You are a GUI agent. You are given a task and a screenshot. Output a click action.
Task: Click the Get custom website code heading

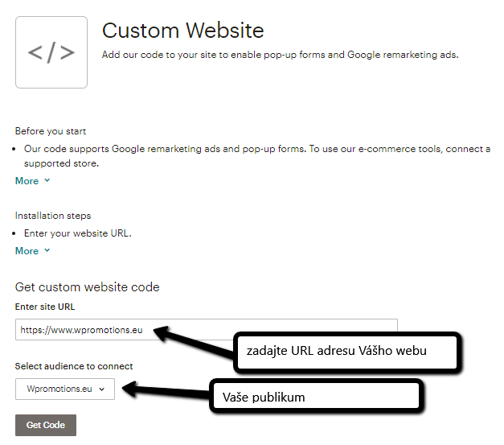87,287
